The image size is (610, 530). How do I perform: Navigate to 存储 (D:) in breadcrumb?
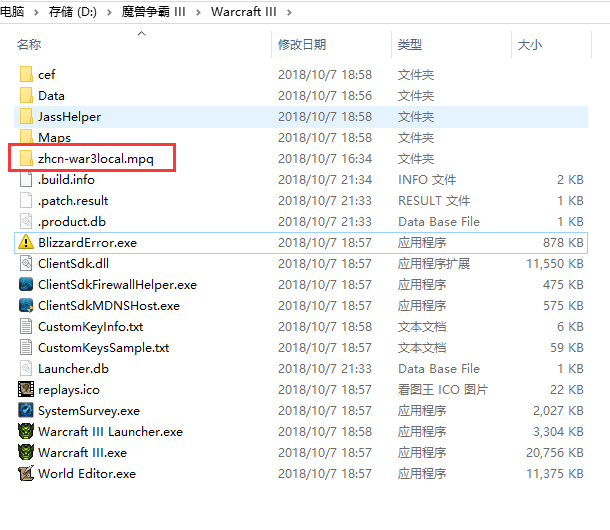pyautogui.click(x=73, y=12)
